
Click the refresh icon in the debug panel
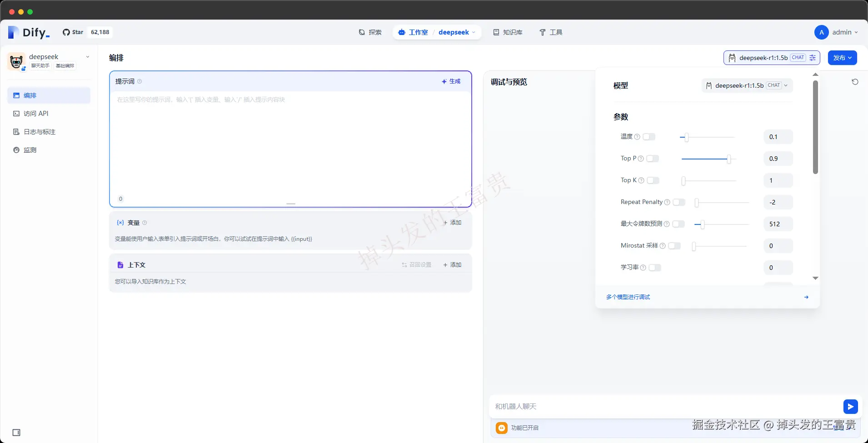(855, 82)
